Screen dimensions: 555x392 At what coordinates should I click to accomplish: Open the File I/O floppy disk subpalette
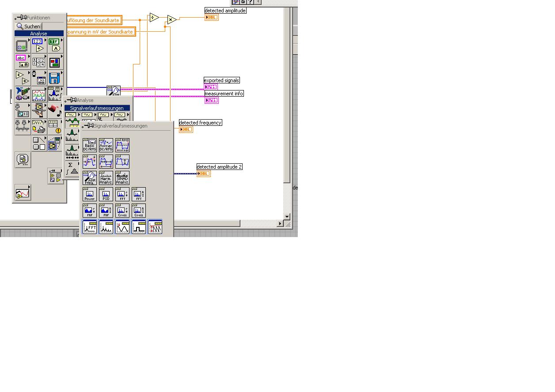click(x=55, y=78)
